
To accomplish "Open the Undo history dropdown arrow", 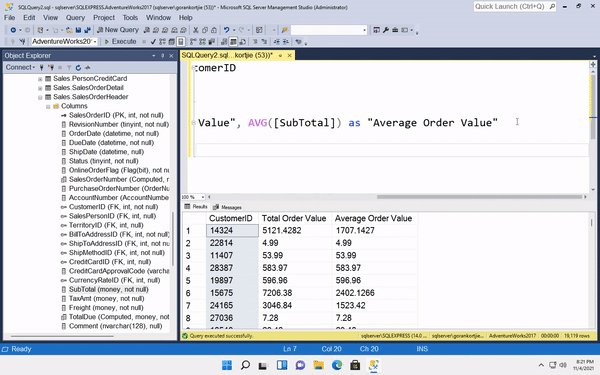I will point(234,30).
